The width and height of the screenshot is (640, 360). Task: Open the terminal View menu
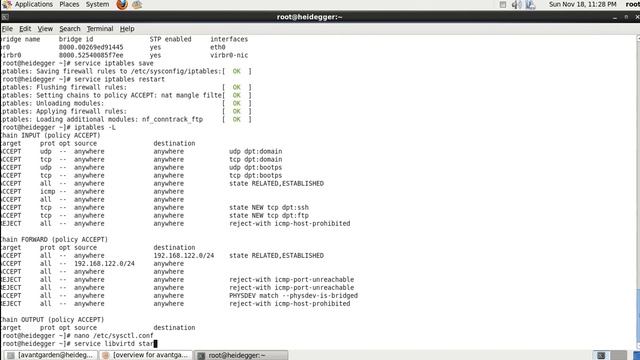pos(45,29)
